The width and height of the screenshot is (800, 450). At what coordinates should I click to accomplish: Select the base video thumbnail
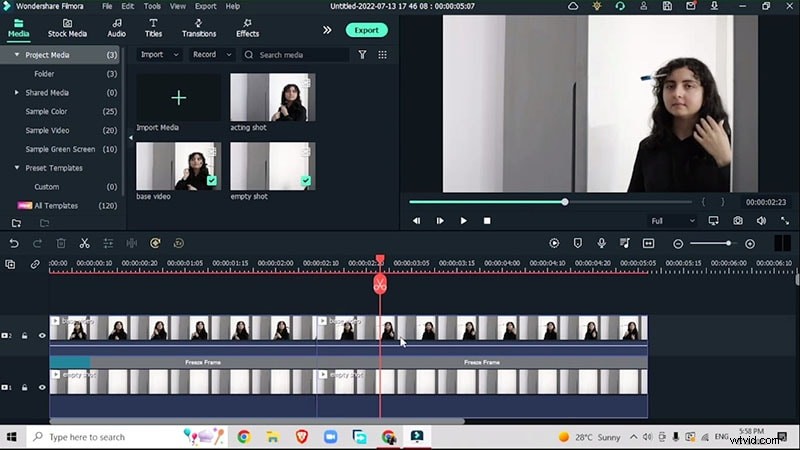(179, 166)
